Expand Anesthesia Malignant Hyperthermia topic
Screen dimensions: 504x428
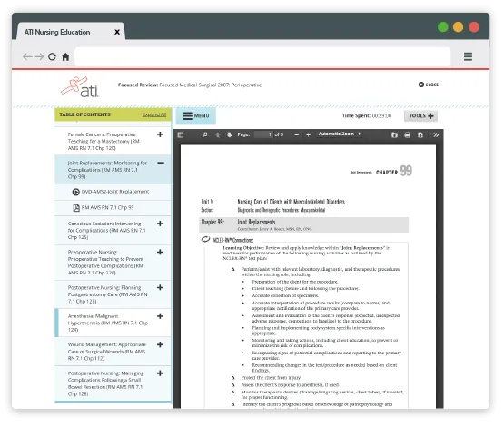pos(160,316)
